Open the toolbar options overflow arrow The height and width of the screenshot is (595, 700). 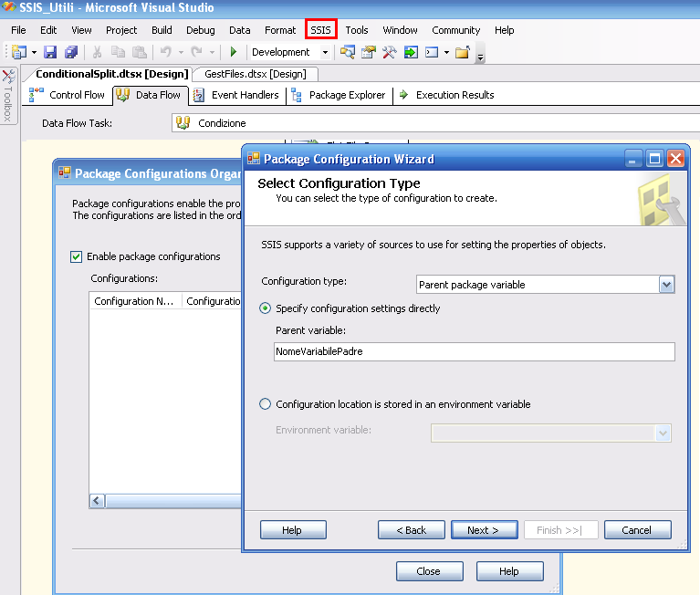480,57
